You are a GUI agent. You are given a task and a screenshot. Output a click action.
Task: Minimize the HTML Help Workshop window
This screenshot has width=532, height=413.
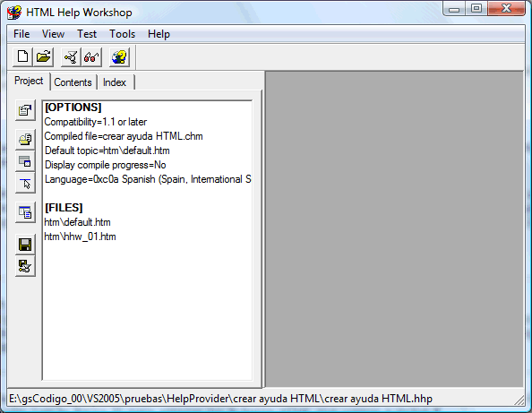click(454, 9)
